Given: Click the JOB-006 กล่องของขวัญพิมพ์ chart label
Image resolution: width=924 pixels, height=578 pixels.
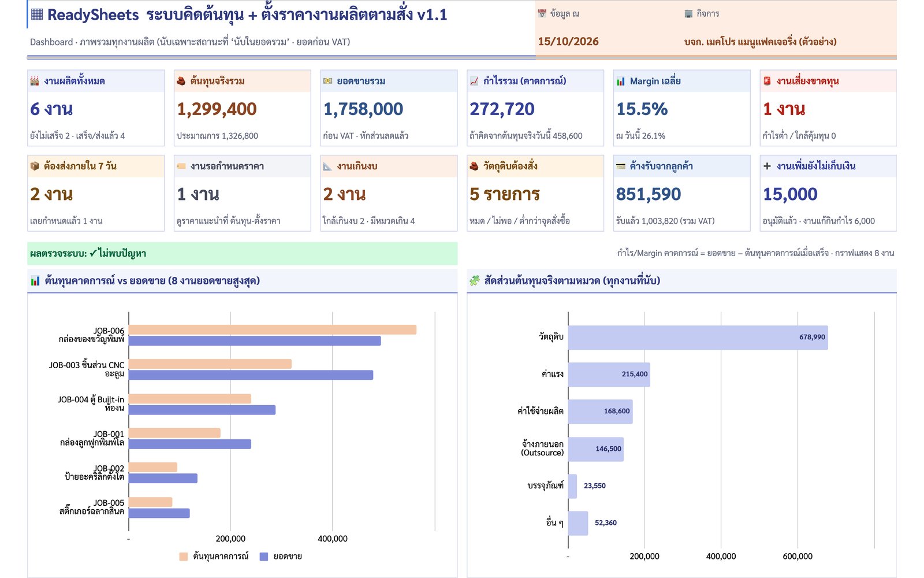Looking at the screenshot, I should pos(91,335).
